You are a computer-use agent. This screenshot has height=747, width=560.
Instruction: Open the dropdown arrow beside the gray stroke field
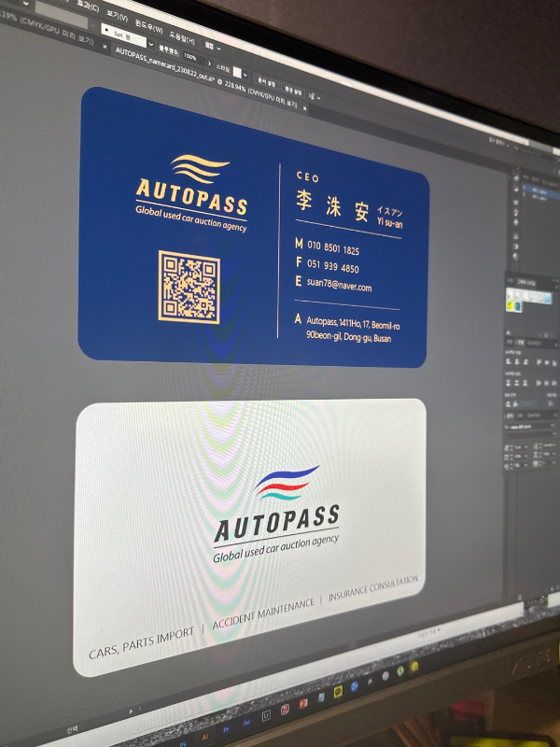click(x=92, y=26)
